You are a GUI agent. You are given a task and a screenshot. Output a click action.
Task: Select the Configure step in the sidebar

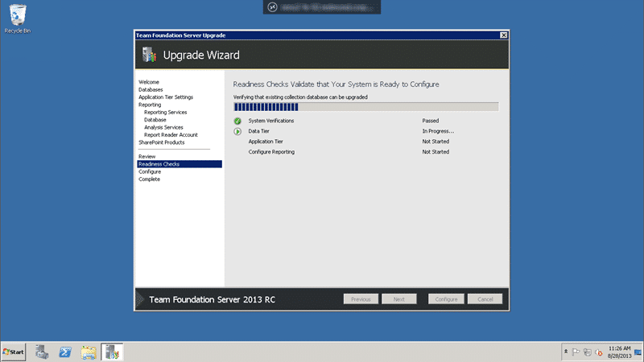150,171
